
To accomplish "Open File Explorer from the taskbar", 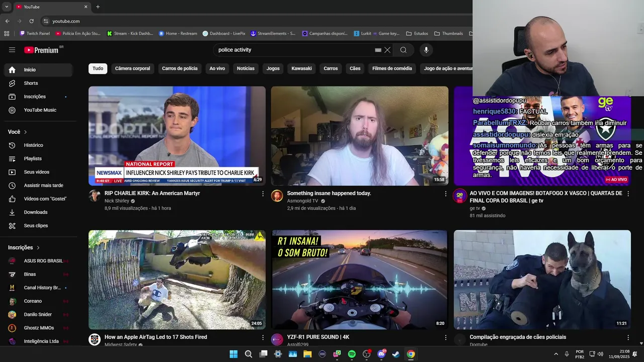I will tap(307, 354).
